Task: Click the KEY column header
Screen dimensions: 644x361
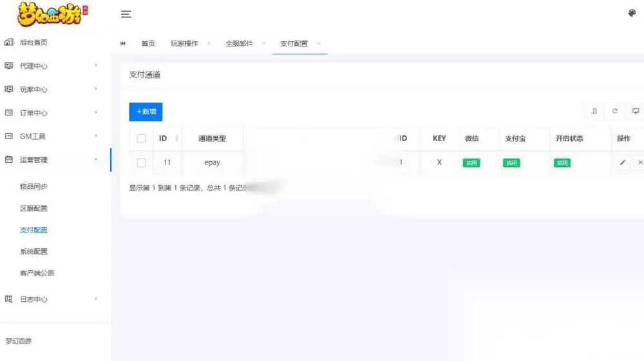Action: [x=439, y=138]
